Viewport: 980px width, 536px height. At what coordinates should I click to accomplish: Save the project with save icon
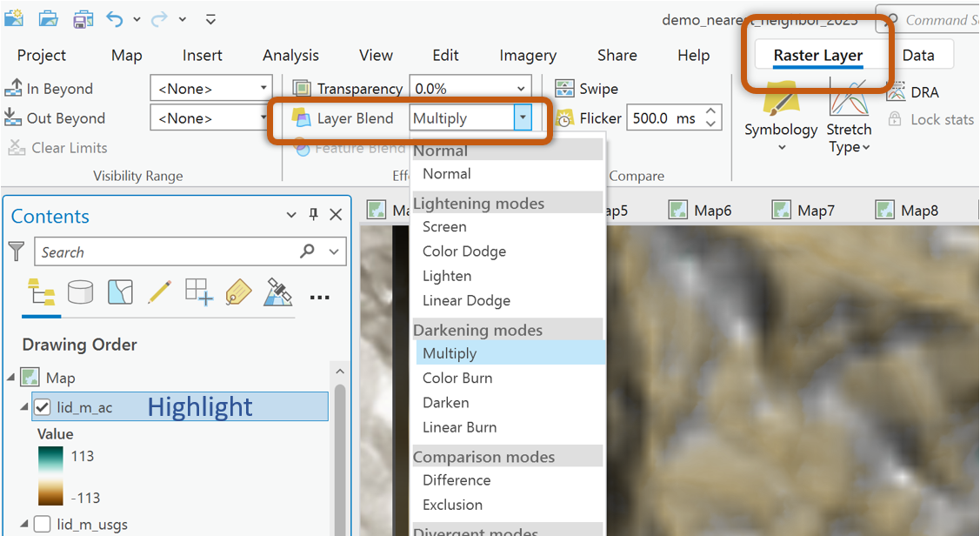pyautogui.click(x=83, y=19)
